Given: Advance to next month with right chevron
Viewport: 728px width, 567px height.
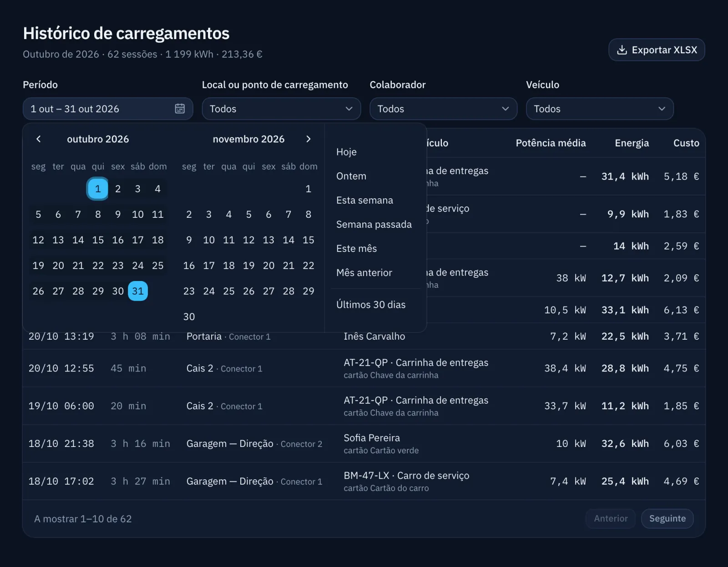Looking at the screenshot, I should 308,139.
